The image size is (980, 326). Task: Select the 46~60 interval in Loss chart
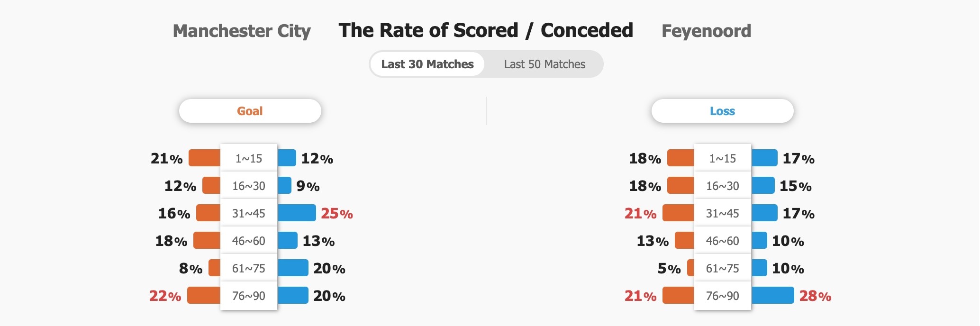[x=723, y=241]
